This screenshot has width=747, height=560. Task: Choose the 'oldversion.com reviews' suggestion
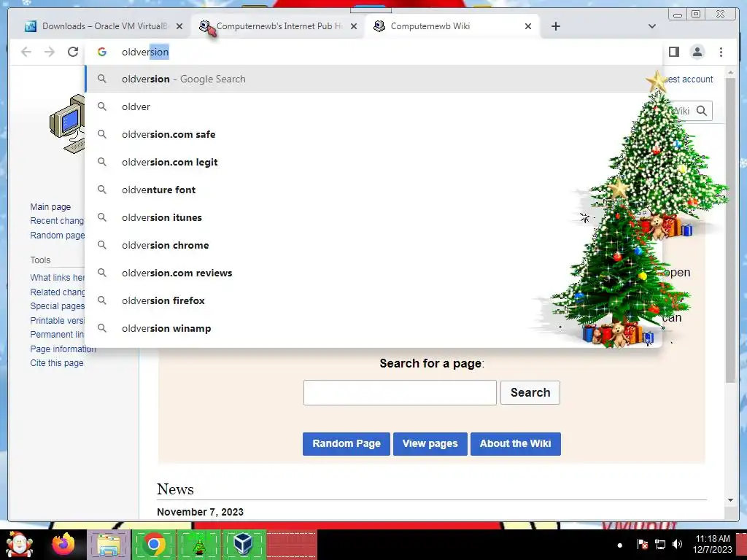pos(373,273)
